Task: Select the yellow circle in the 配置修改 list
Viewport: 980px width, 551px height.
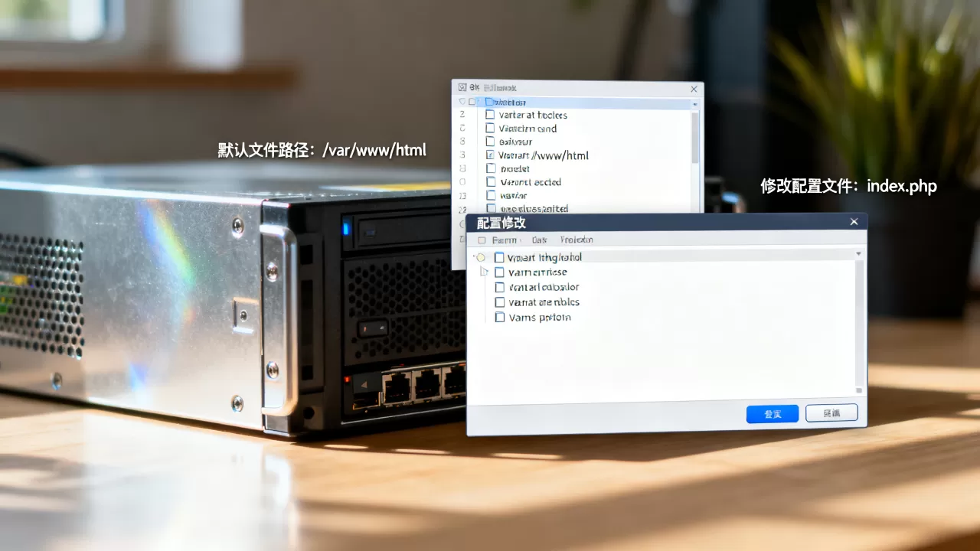Action: [480, 258]
